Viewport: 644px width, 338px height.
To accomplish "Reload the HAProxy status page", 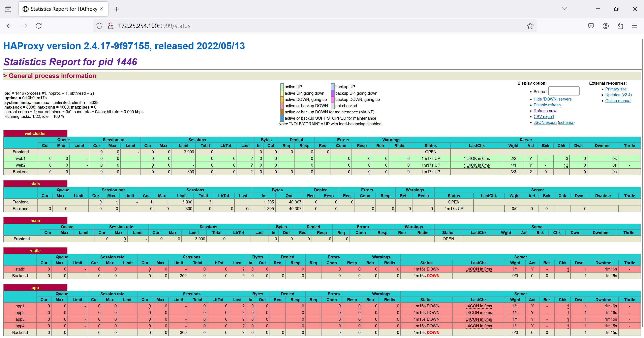I will click(38, 26).
